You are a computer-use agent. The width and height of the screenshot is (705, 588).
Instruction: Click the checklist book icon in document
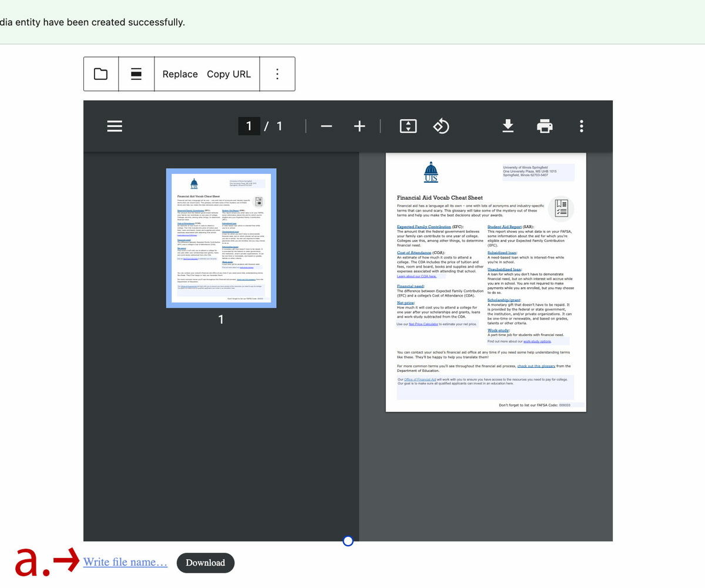[x=561, y=208]
